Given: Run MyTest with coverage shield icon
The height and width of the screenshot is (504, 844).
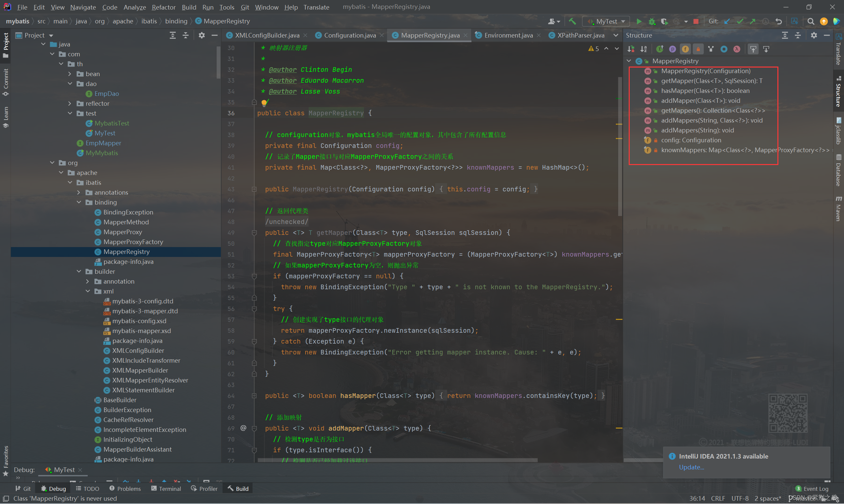Looking at the screenshot, I should 664,21.
